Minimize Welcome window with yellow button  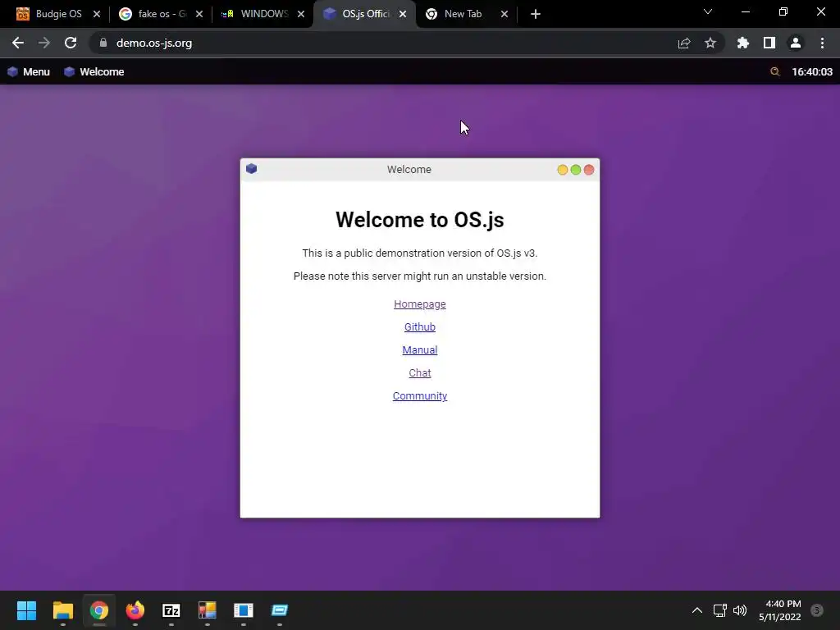click(x=562, y=170)
